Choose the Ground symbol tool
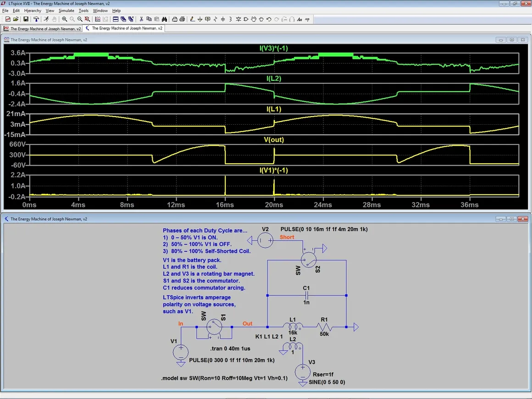532x399 pixels. point(200,19)
